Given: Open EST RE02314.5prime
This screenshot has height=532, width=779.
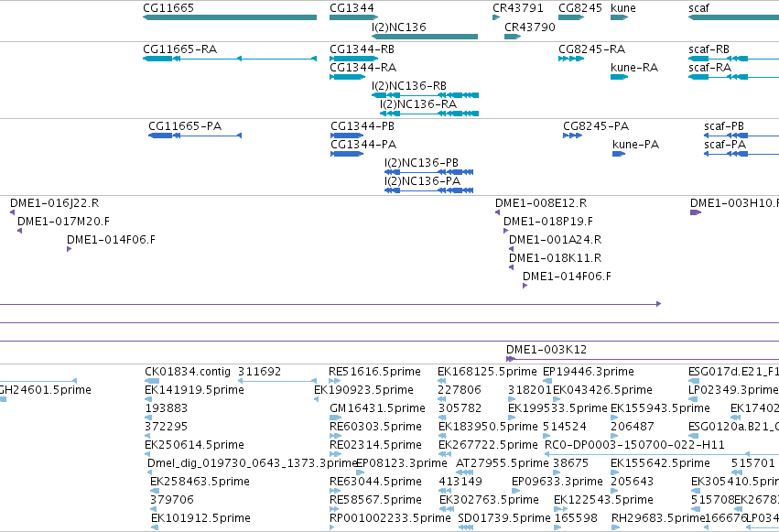Looking at the screenshot, I should 375,445.
